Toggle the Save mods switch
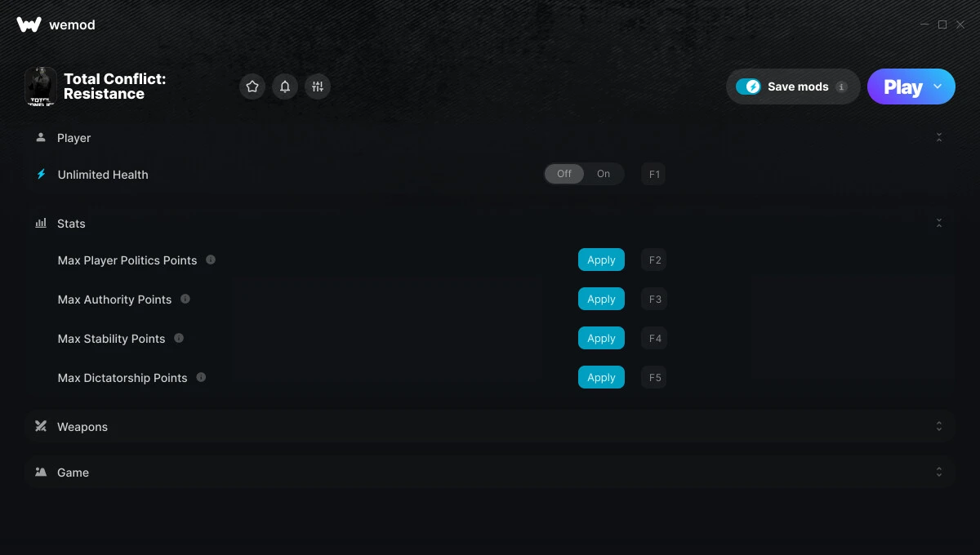This screenshot has width=980, height=555. 748,87
